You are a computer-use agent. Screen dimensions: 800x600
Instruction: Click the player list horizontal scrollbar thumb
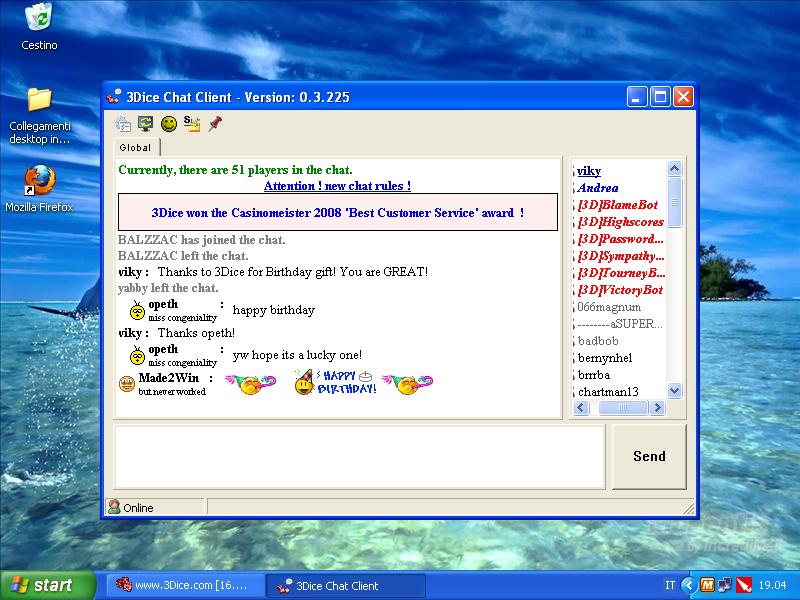pos(623,407)
